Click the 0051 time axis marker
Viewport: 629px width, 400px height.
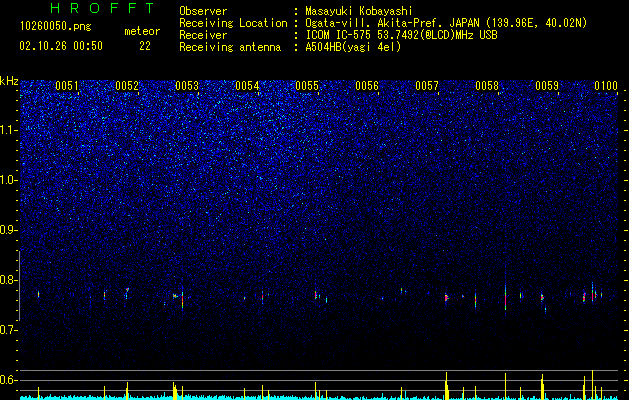(x=67, y=86)
